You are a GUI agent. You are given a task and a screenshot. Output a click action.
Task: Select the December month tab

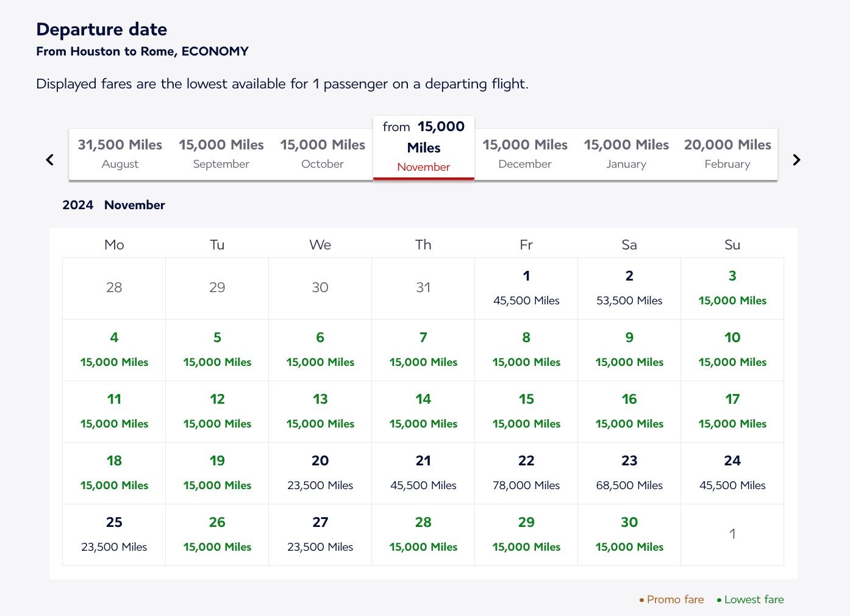[x=525, y=154]
